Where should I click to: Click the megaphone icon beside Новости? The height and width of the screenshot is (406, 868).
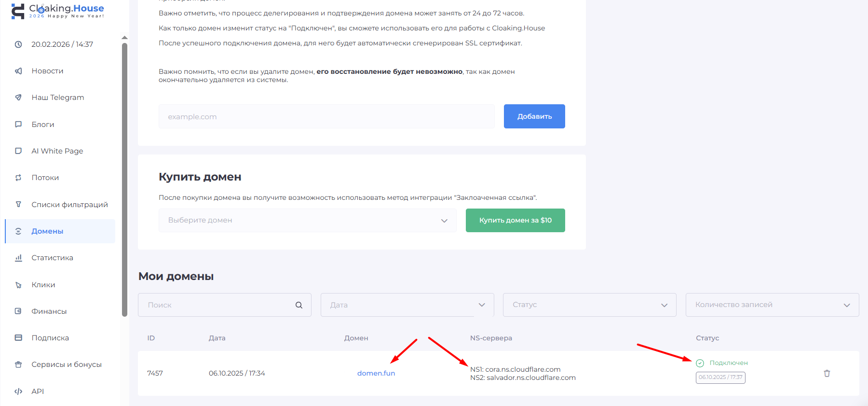point(18,71)
